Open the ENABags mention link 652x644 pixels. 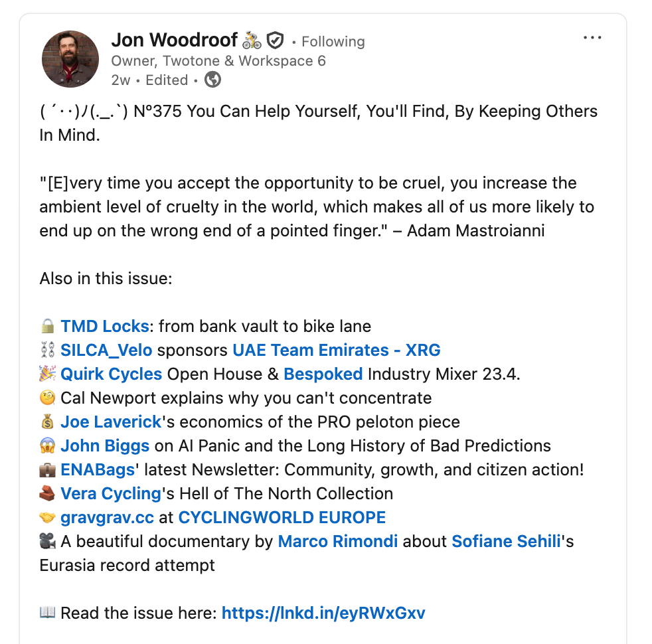click(98, 470)
